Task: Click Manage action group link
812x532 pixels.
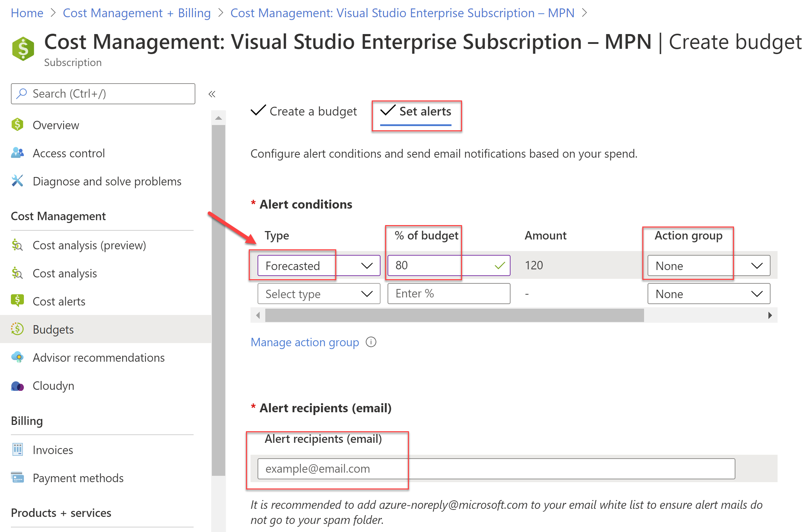Action: click(x=305, y=342)
